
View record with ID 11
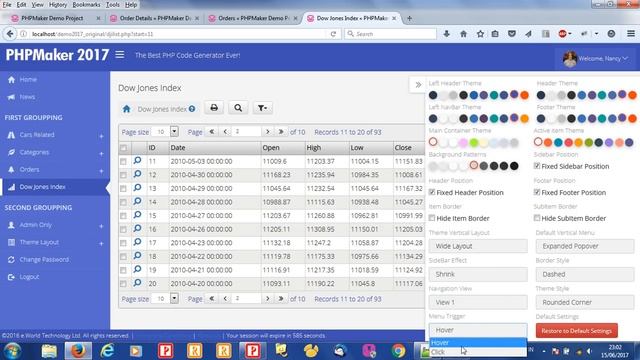tap(138, 160)
